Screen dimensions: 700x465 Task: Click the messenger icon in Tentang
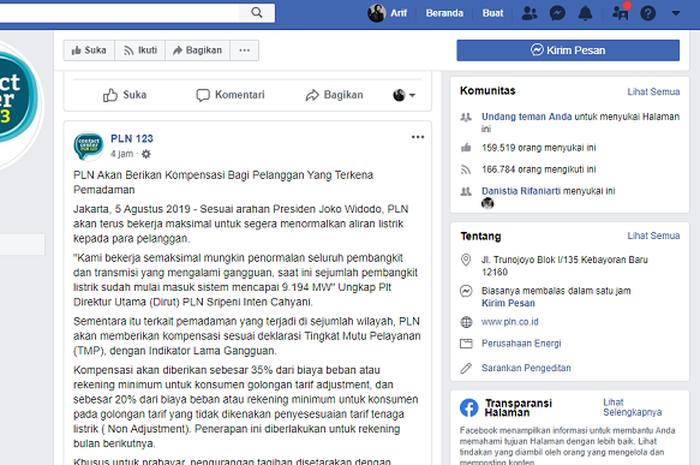[466, 291]
